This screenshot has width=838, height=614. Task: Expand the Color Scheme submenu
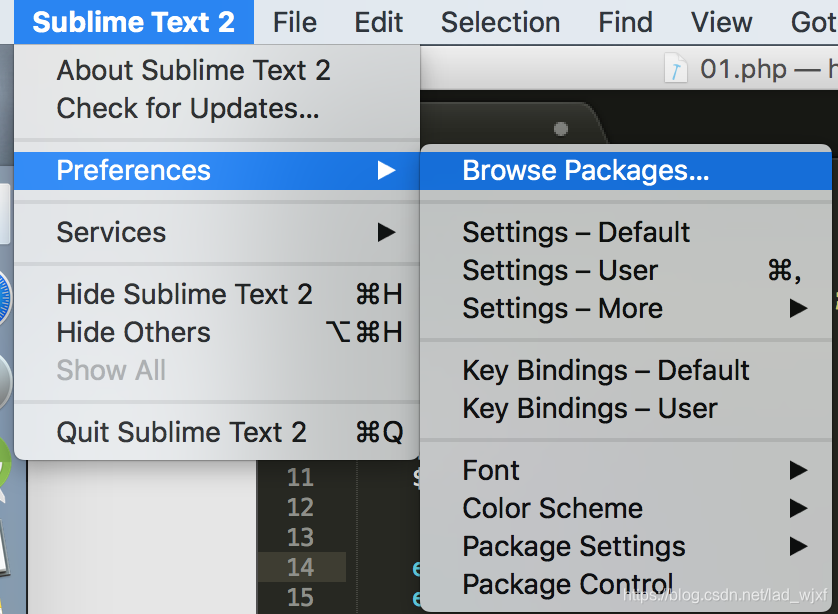click(x=626, y=508)
